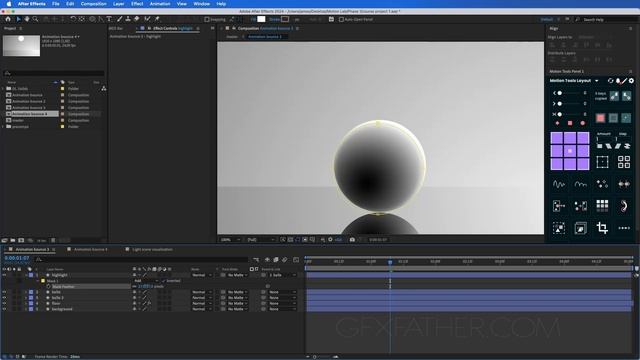
Task: Open the Effect menu
Action: [137, 4]
